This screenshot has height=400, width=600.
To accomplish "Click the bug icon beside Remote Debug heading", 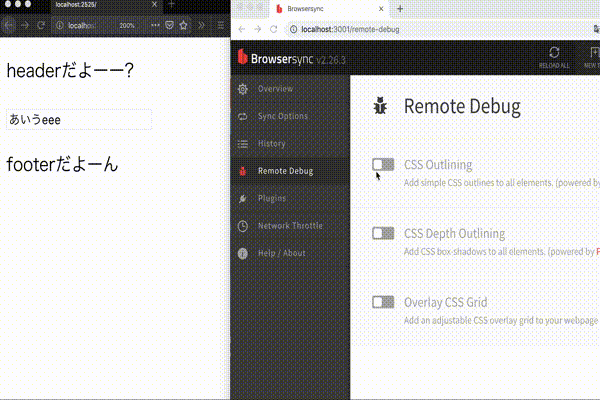I will point(380,106).
